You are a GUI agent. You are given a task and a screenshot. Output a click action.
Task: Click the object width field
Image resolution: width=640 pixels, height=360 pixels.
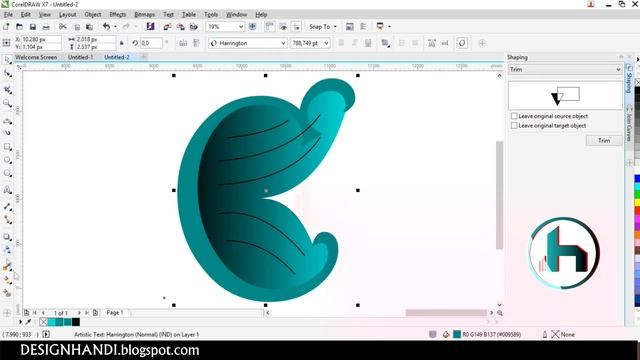pyautogui.click(x=96, y=39)
